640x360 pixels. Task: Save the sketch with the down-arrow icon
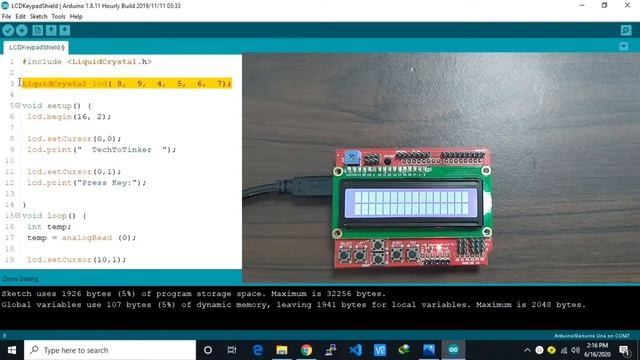coord(64,30)
